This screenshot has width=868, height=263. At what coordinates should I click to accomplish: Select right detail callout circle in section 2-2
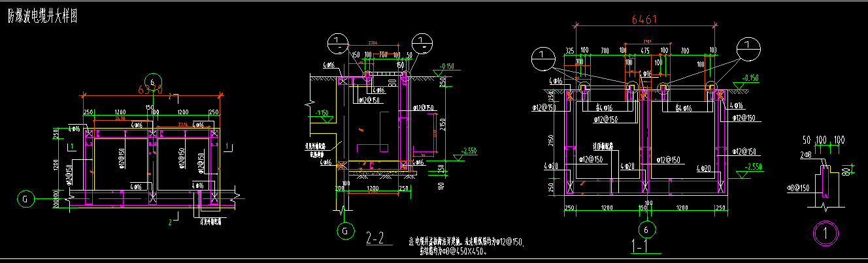(424, 42)
